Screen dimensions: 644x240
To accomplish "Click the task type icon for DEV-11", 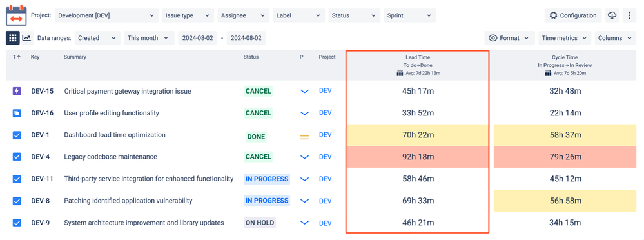I will click(x=16, y=179).
